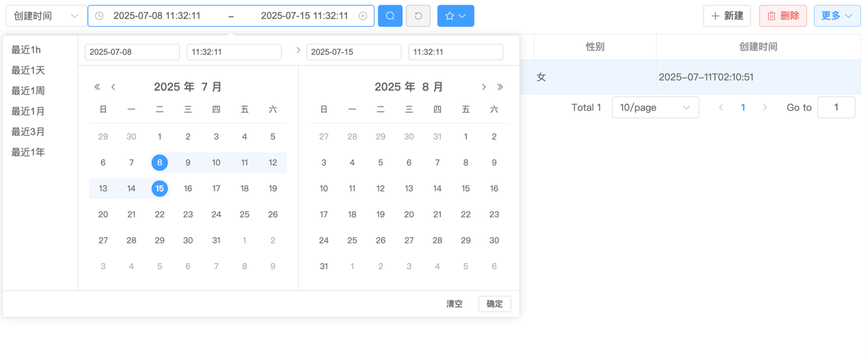Clear the date range with the X icon

(x=363, y=16)
